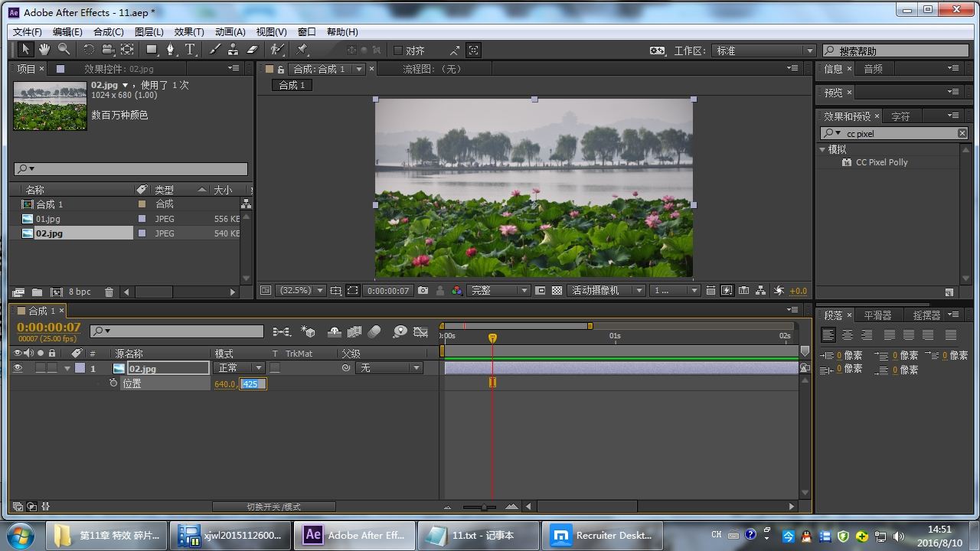
Task: Select the Zoom magnifier tool
Action: click(64, 50)
